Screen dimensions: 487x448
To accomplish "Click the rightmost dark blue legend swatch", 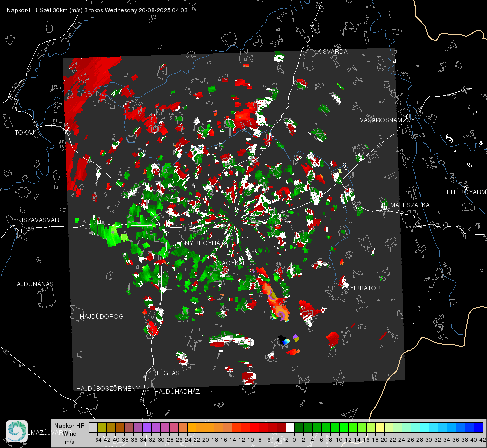I will coord(479,427).
